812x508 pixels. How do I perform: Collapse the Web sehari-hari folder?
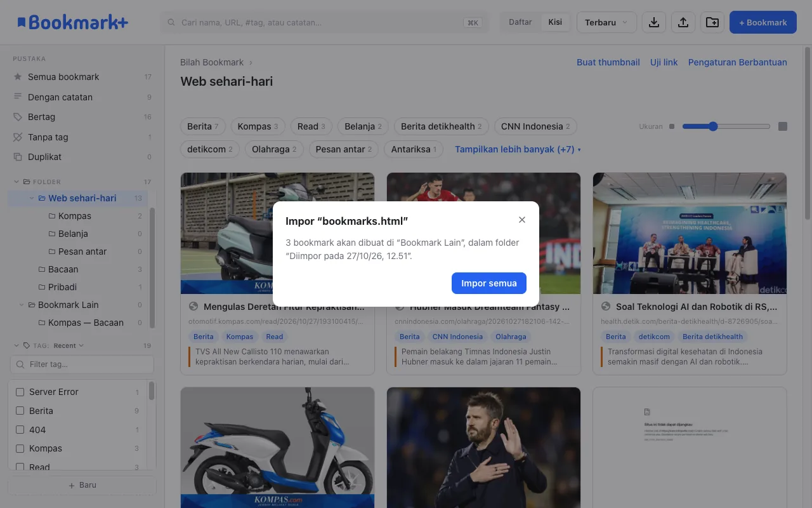click(x=32, y=198)
